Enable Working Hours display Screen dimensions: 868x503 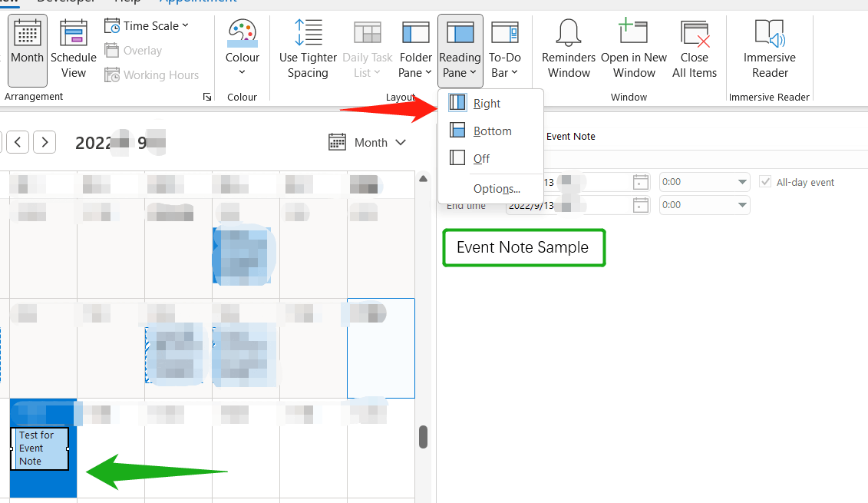(x=152, y=74)
